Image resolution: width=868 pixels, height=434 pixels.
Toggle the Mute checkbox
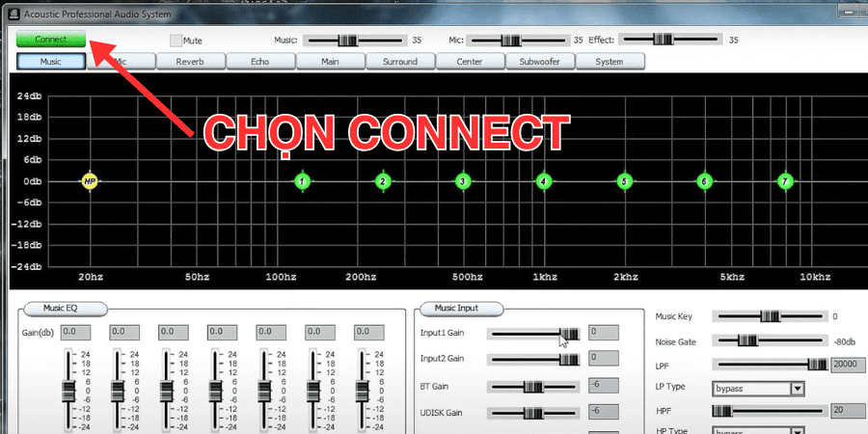tap(176, 41)
